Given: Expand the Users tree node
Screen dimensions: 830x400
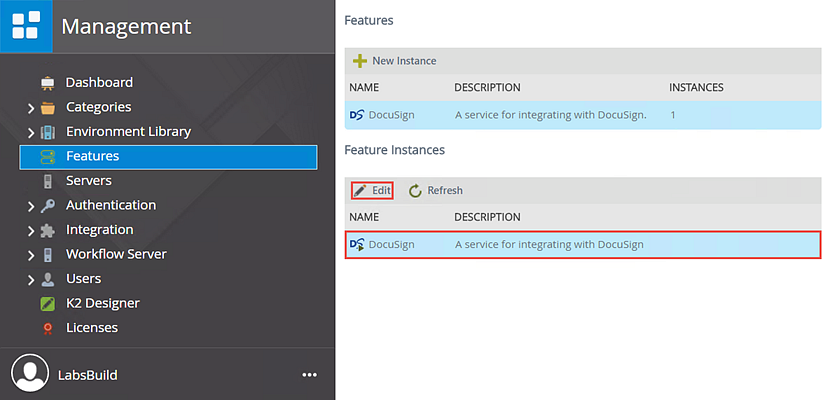Looking at the screenshot, I should 31,279.
